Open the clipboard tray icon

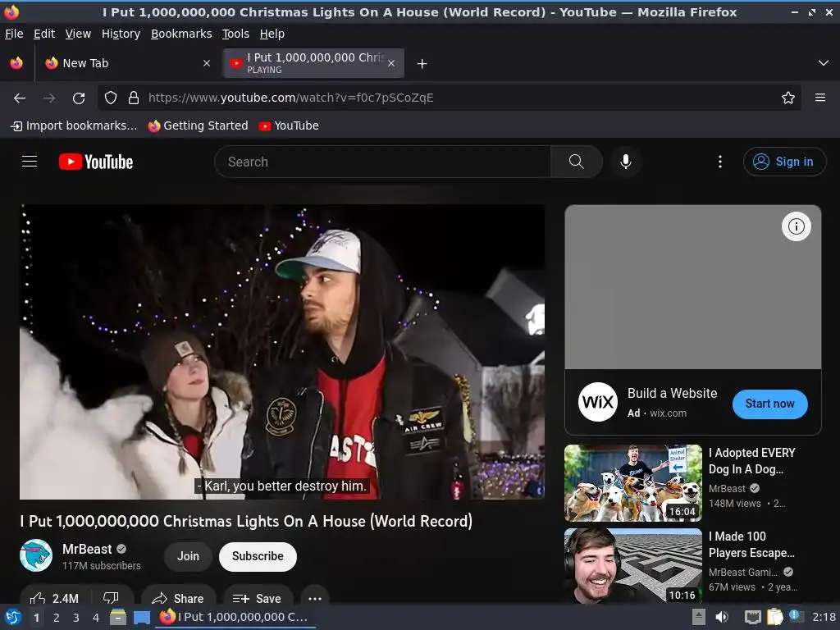point(774,617)
